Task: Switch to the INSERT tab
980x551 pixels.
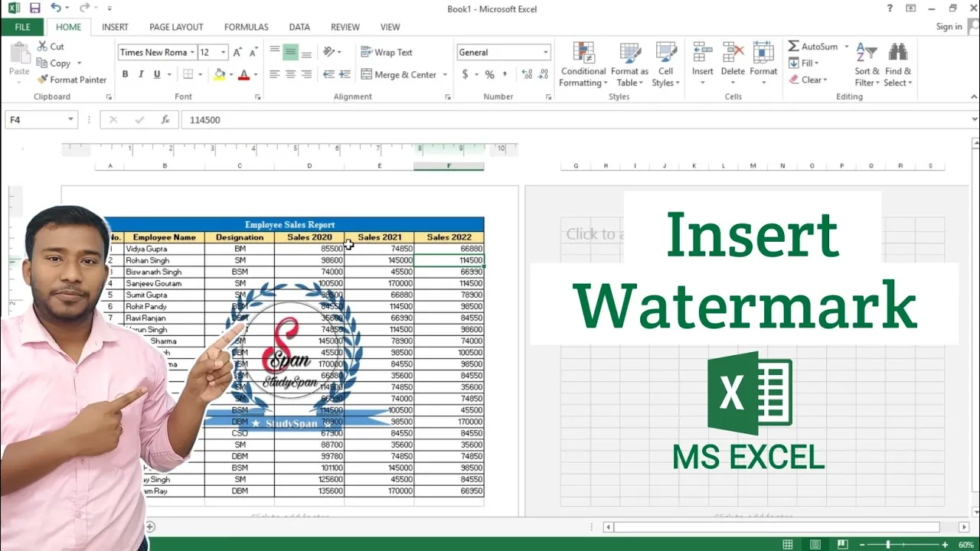Action: click(115, 27)
